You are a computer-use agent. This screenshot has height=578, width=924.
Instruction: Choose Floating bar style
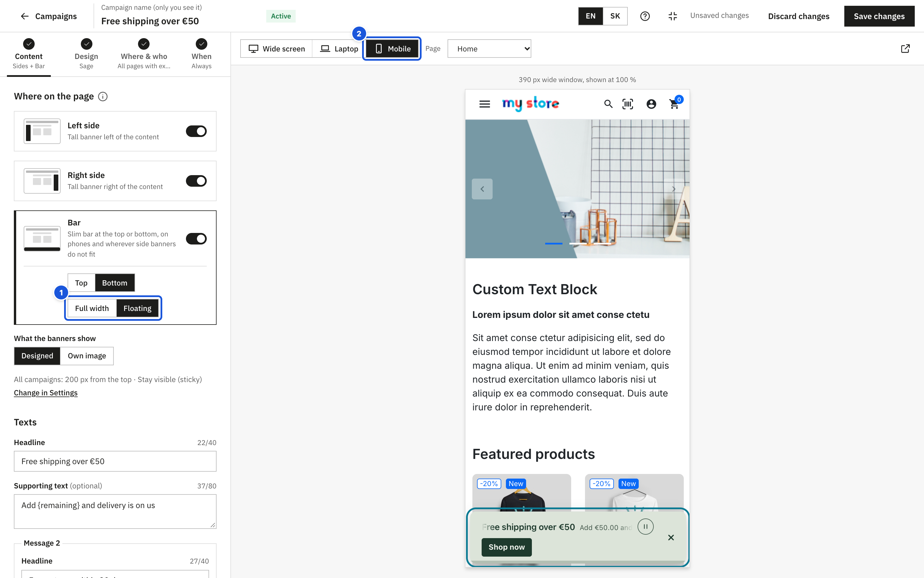[x=137, y=308]
